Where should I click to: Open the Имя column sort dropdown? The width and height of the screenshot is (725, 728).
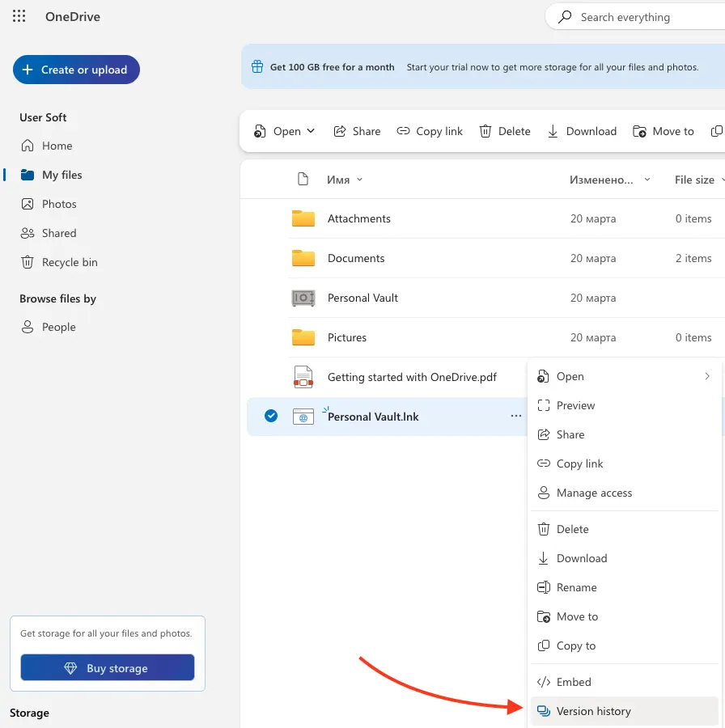(359, 180)
